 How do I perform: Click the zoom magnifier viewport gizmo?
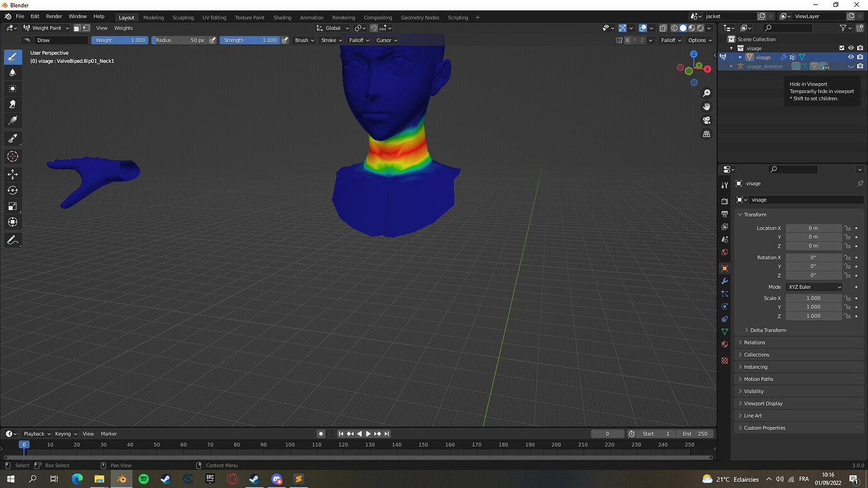tap(706, 93)
